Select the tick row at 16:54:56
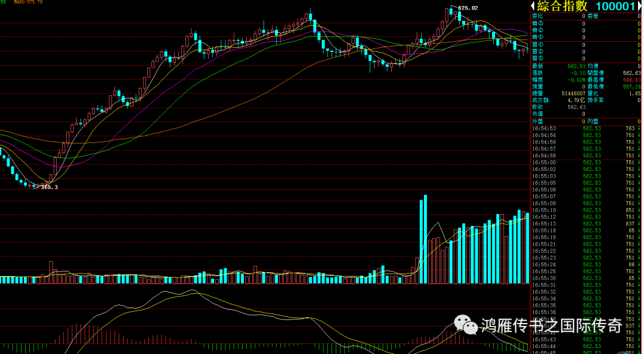The image size is (644, 354). [x=586, y=142]
